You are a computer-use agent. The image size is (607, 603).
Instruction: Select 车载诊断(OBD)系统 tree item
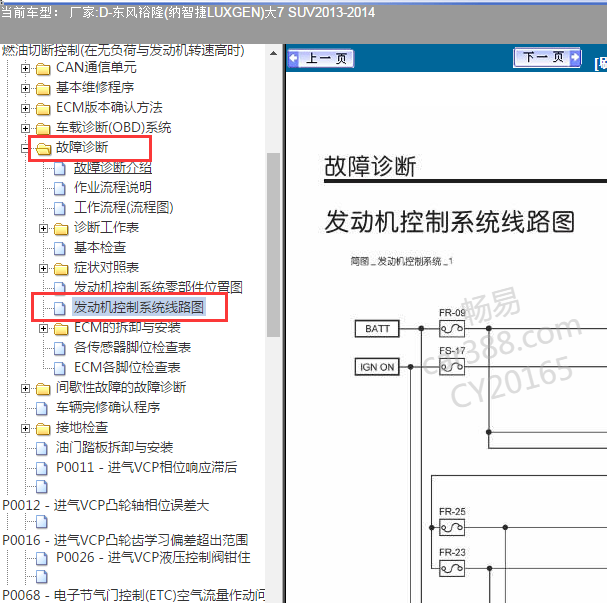[113, 128]
